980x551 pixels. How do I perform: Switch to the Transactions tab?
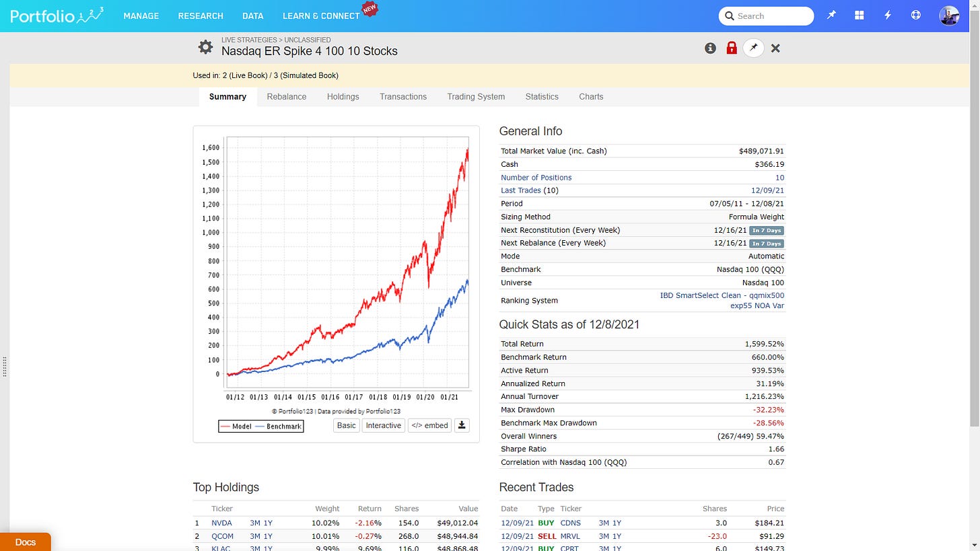click(403, 96)
